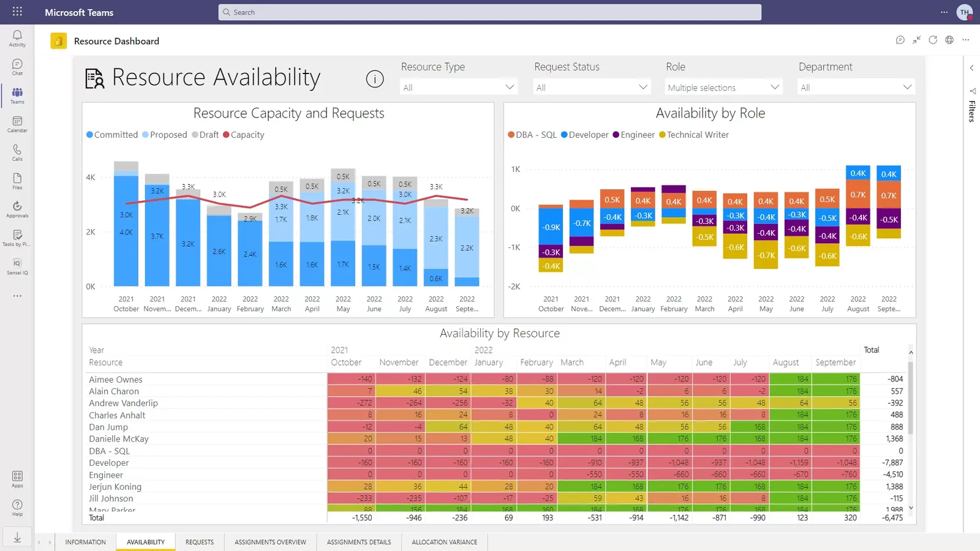980x551 pixels.
Task: Reload the Resource Dashboard tab
Action: [933, 40]
